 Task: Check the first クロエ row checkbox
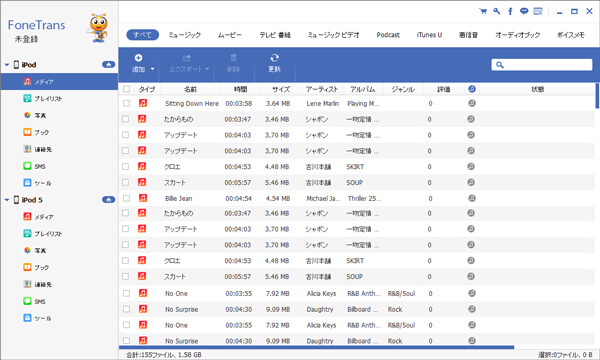click(126, 166)
